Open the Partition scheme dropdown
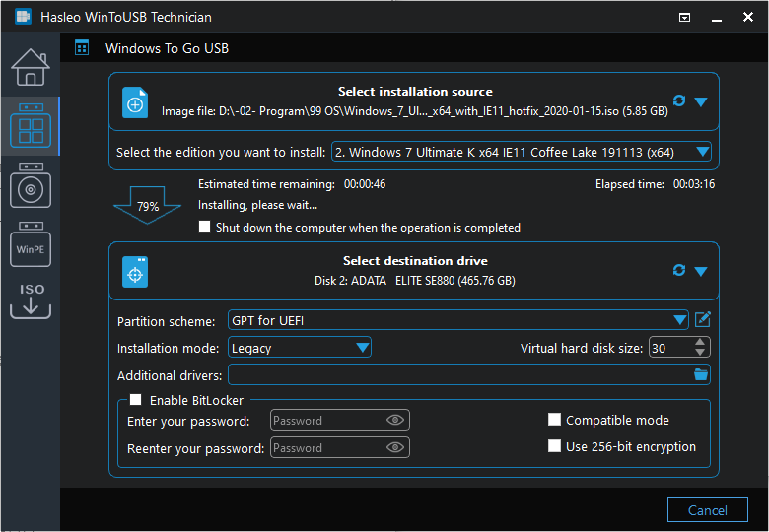Viewport: 769px width, 532px height. pyautogui.click(x=458, y=320)
